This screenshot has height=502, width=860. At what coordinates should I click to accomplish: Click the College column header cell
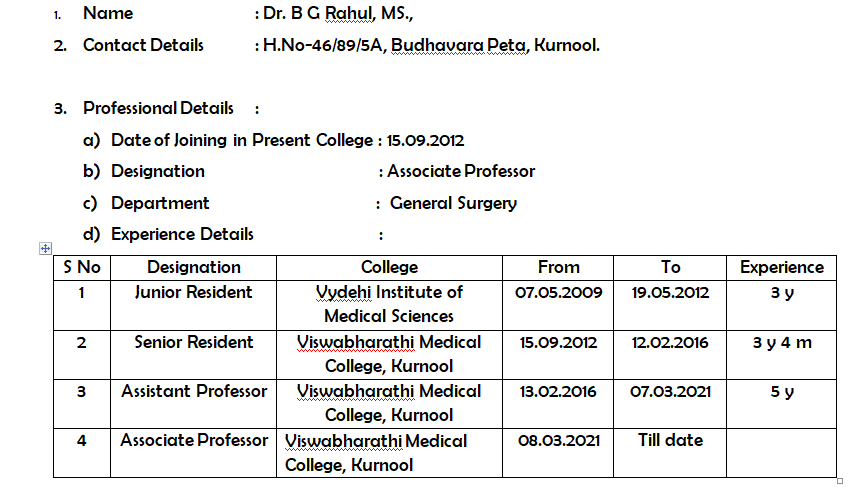(x=389, y=268)
